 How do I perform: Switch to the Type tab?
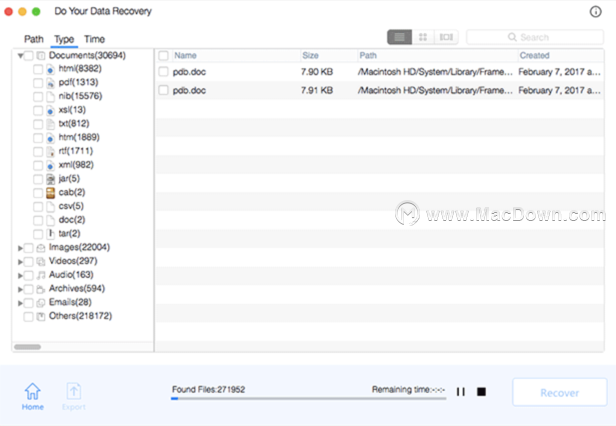(x=64, y=39)
